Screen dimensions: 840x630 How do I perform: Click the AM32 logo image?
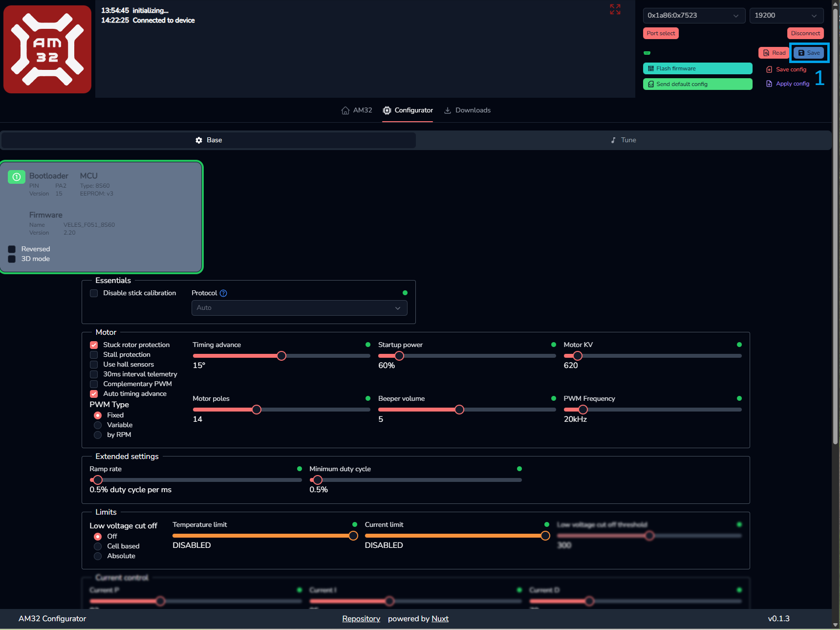tap(47, 49)
